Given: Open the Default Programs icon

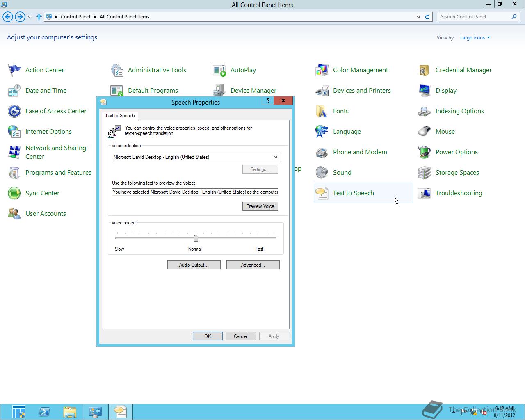Looking at the screenshot, I should [x=117, y=90].
